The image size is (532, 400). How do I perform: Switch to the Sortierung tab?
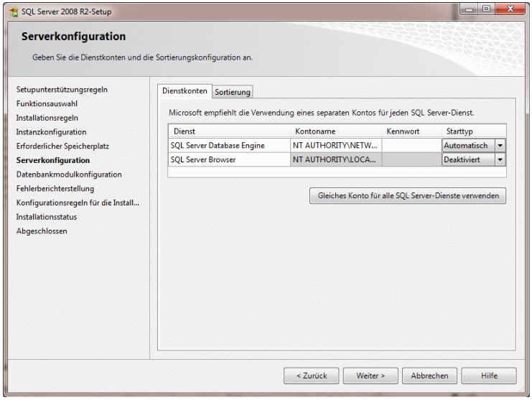click(x=233, y=92)
